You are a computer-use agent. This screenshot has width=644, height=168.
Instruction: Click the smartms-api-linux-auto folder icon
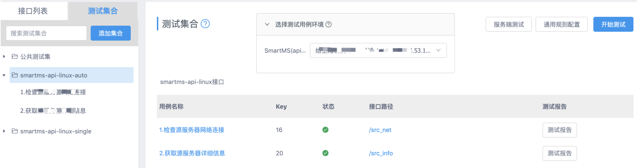15,75
